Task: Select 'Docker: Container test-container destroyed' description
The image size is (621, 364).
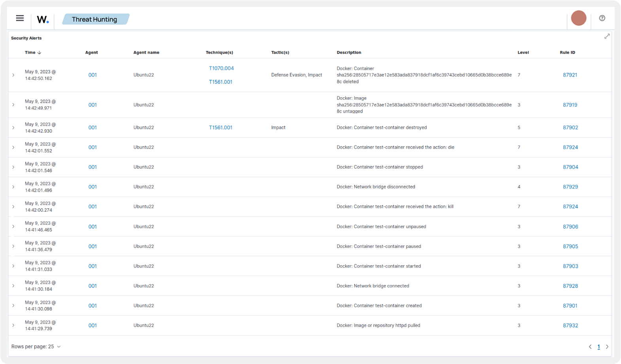Action: (381, 128)
